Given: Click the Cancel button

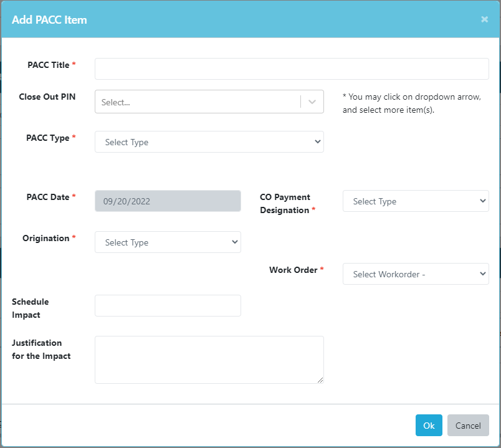Looking at the screenshot, I should (x=468, y=426).
